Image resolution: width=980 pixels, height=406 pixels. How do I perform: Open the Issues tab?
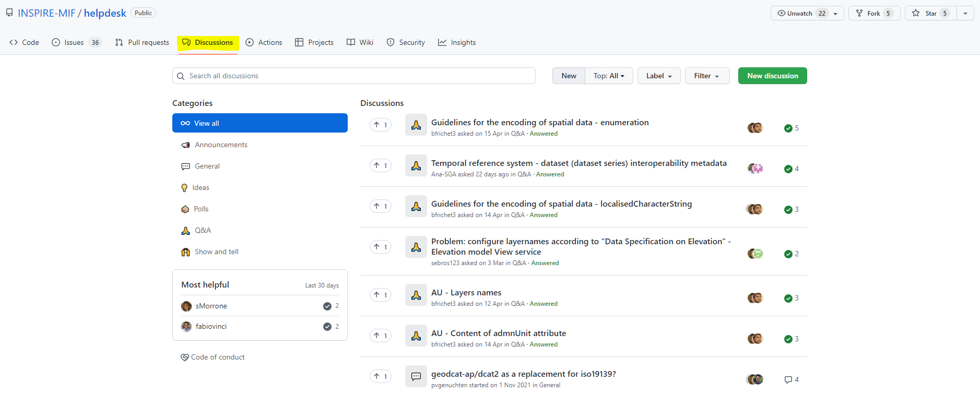(76, 42)
